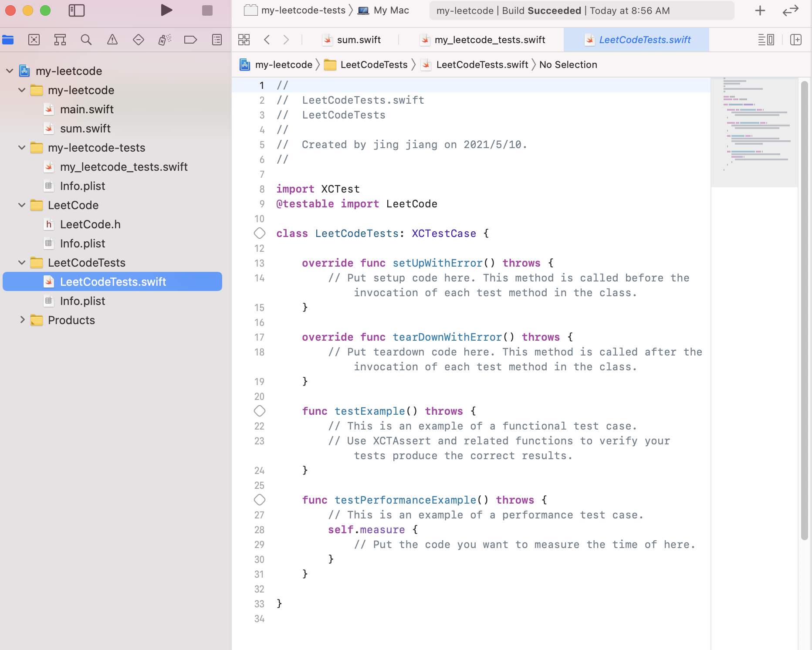Open the Source Control navigator
Image resolution: width=812 pixels, height=650 pixels.
click(34, 40)
